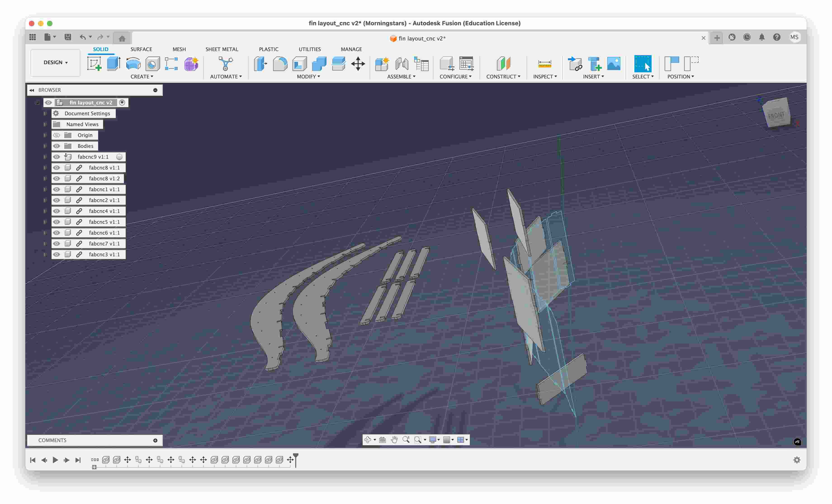832x504 pixels.
Task: Click the Select tool icon
Action: tap(643, 64)
